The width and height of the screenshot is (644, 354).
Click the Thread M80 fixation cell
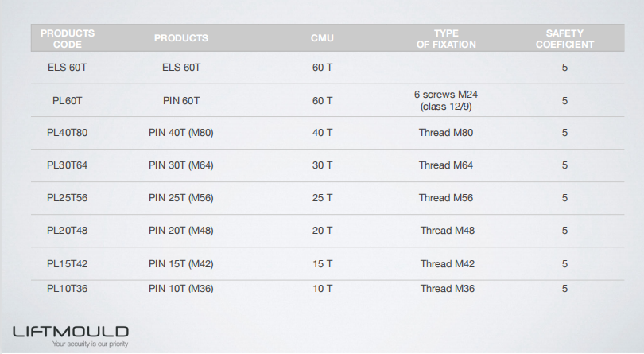pyautogui.click(x=446, y=133)
